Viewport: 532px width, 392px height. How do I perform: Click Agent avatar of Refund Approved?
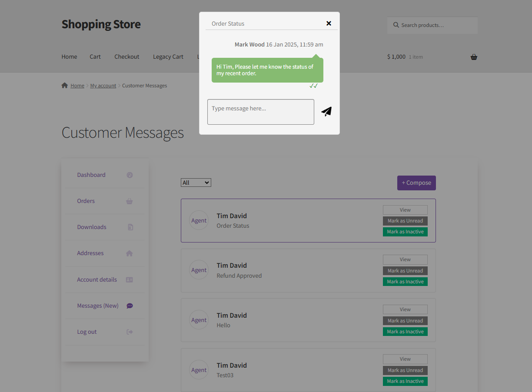point(199,270)
